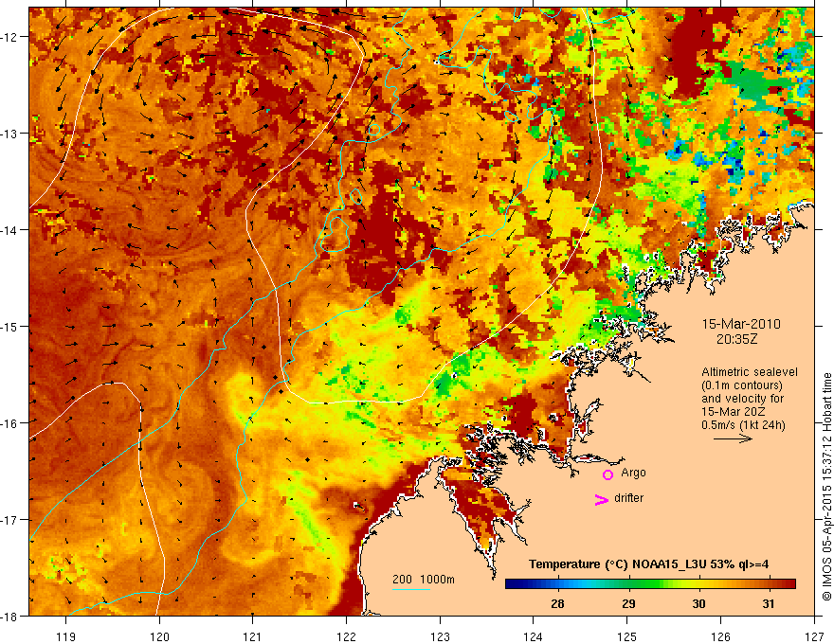Click the latitude axis label '-18'
Image resolution: width=834 pixels, height=644 pixels.
10,617
